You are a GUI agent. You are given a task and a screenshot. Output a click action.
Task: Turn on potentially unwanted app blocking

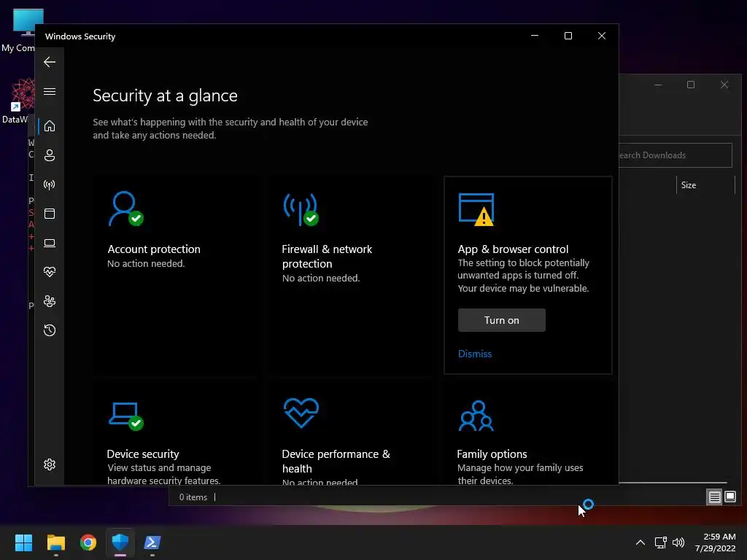(501, 320)
